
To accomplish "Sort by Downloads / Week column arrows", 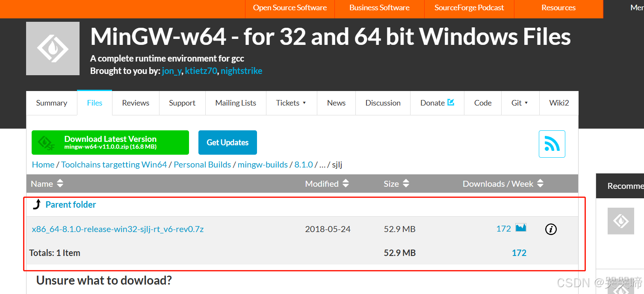I will point(540,184).
